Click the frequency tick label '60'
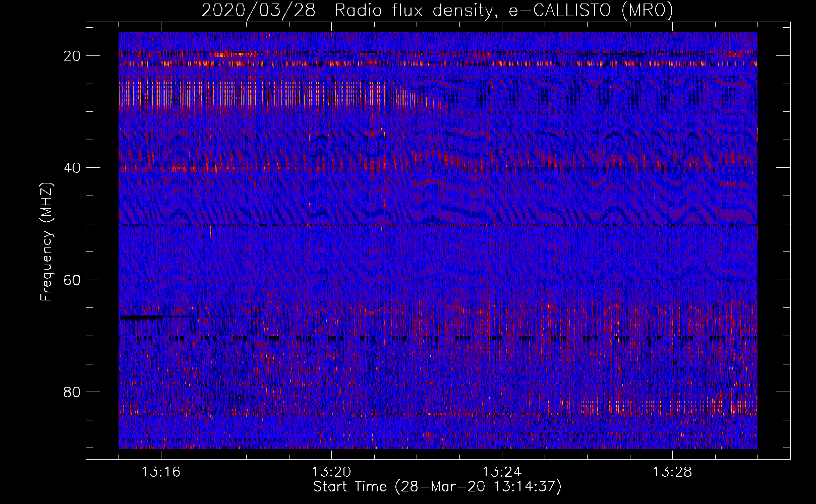 pos(73,280)
